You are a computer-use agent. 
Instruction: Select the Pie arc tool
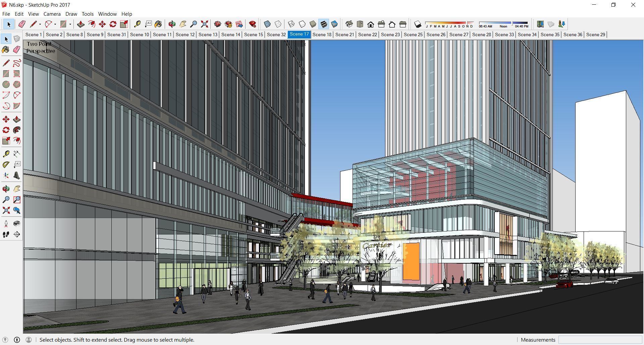pyautogui.click(x=17, y=106)
